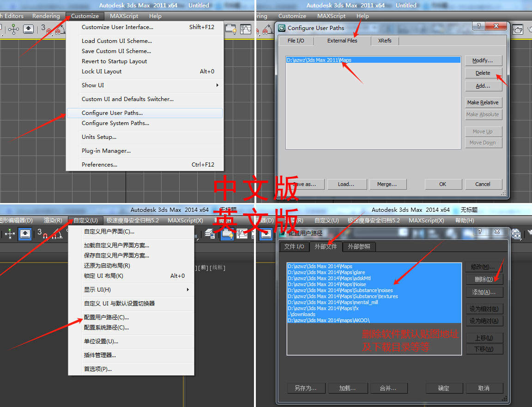Switch to the 文件 I/O tab
This screenshot has height=407, width=532.
294,246
